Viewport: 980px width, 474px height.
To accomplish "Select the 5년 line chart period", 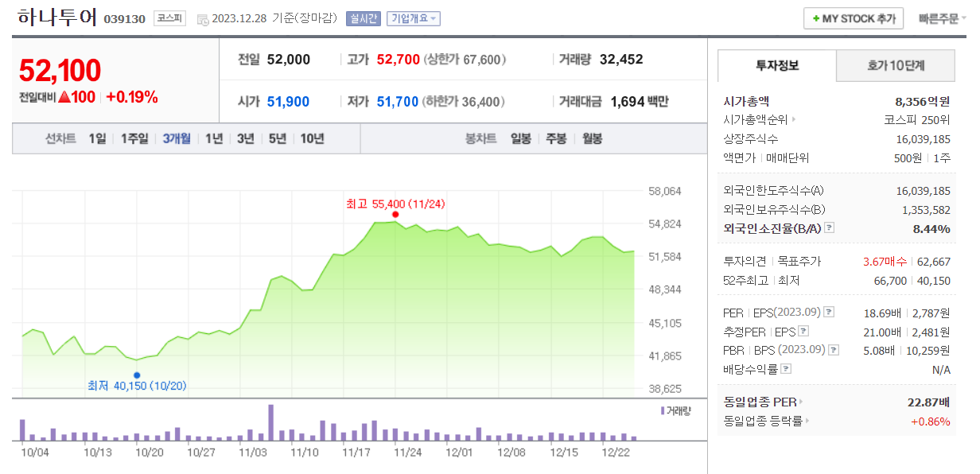I will (x=278, y=138).
